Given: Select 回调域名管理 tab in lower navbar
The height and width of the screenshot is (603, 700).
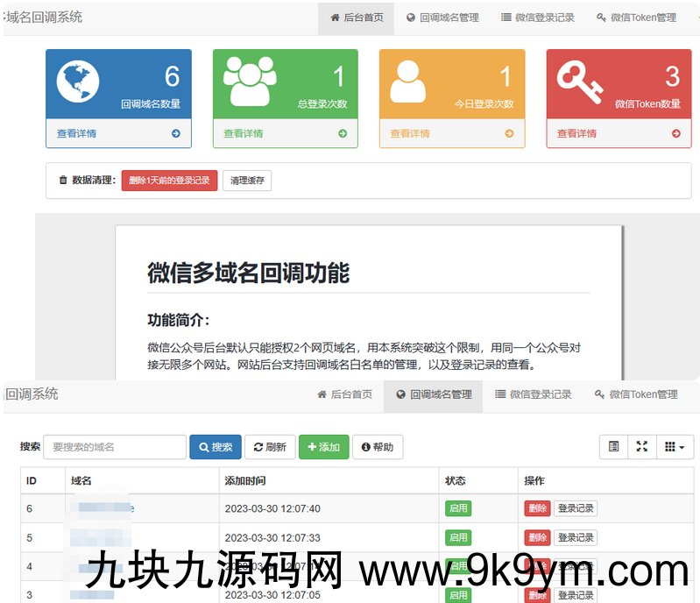Looking at the screenshot, I should coord(434,394).
